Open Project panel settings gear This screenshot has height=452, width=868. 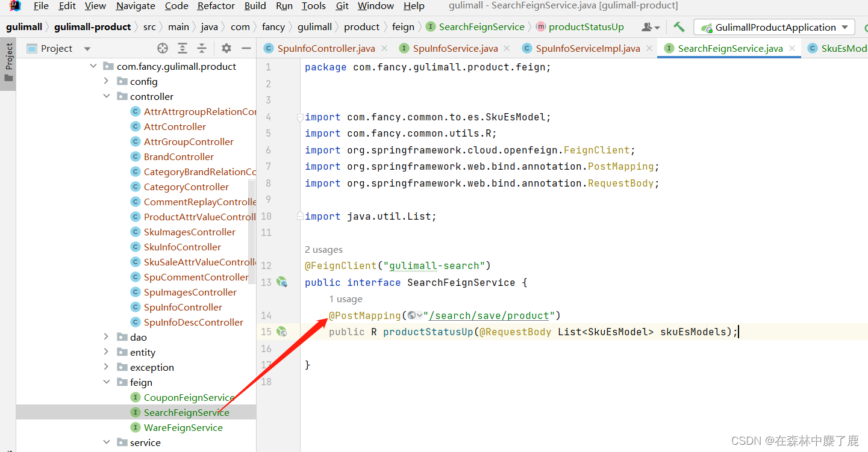pos(226,48)
